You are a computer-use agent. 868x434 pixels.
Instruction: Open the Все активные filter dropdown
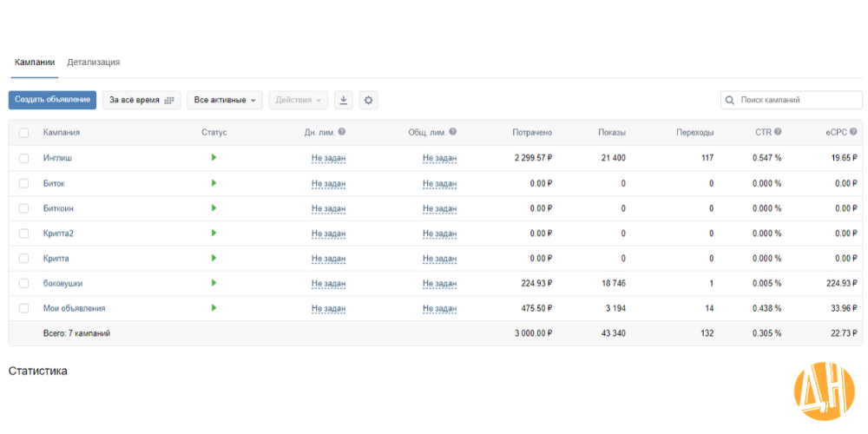[225, 100]
